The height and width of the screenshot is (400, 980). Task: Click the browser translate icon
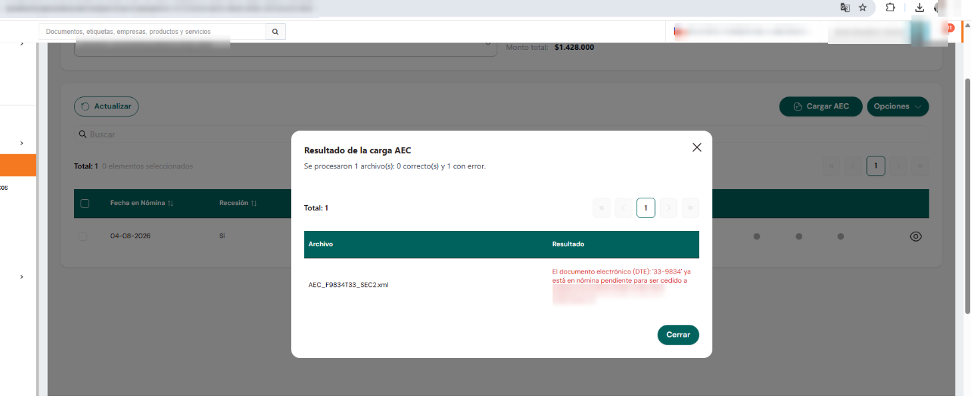pyautogui.click(x=845, y=7)
